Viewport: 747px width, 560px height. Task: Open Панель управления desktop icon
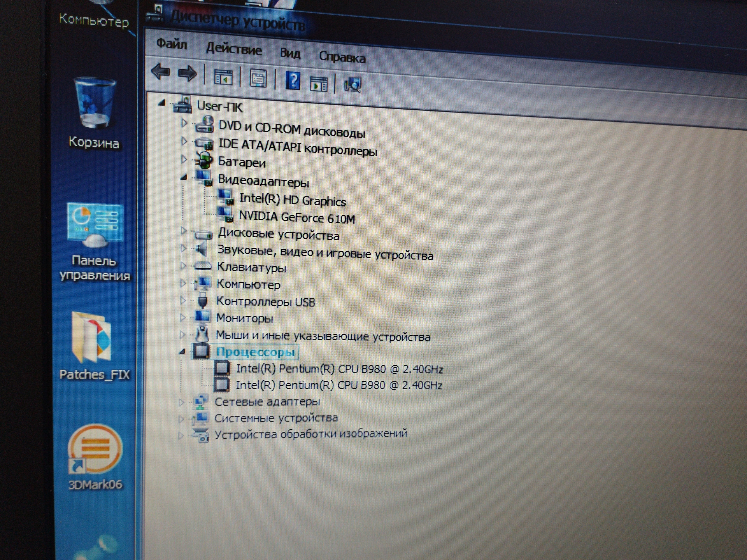click(x=95, y=242)
